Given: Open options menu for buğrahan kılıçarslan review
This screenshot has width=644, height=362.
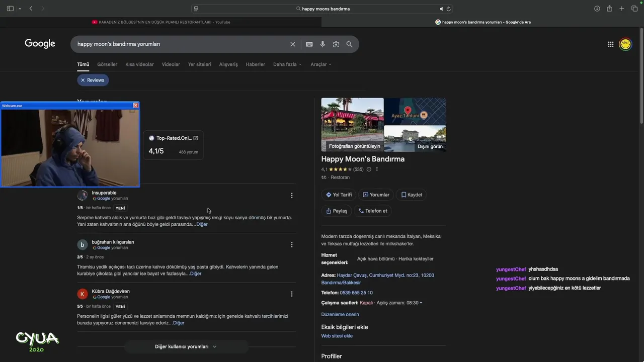Looking at the screenshot, I should [292, 245].
